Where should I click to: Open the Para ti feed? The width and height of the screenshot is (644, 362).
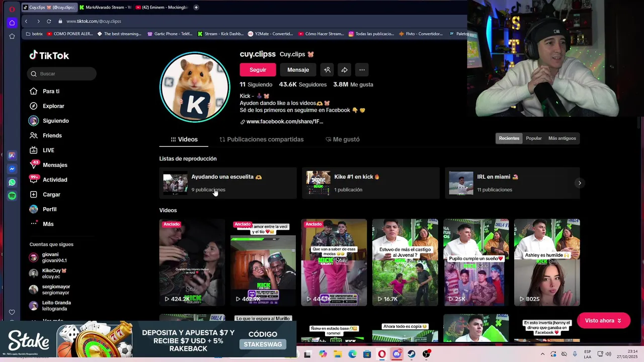[x=51, y=91]
